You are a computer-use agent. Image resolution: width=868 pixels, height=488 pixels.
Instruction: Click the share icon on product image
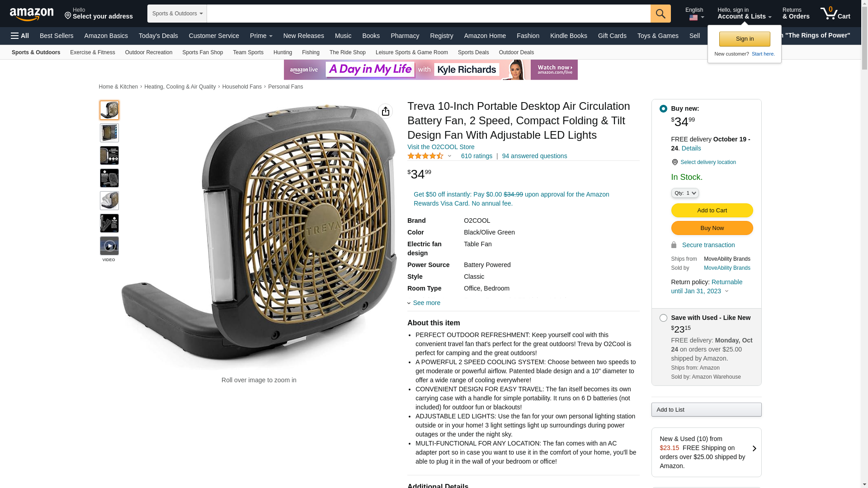(x=385, y=111)
